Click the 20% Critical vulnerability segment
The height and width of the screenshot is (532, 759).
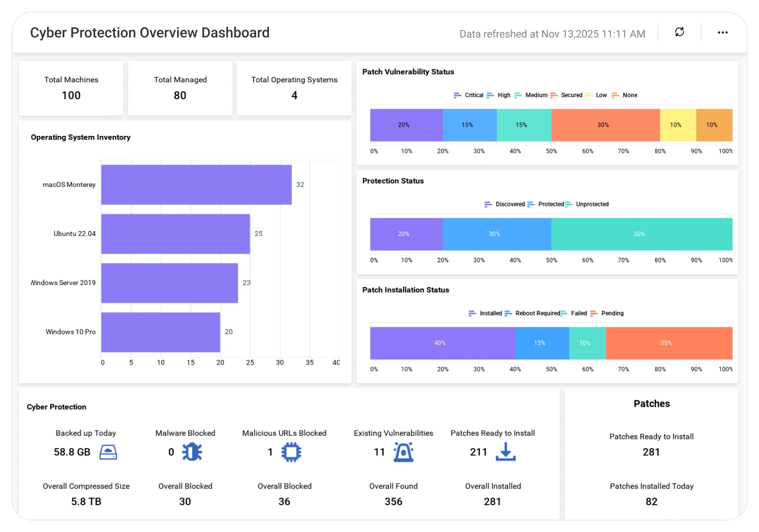coord(406,125)
